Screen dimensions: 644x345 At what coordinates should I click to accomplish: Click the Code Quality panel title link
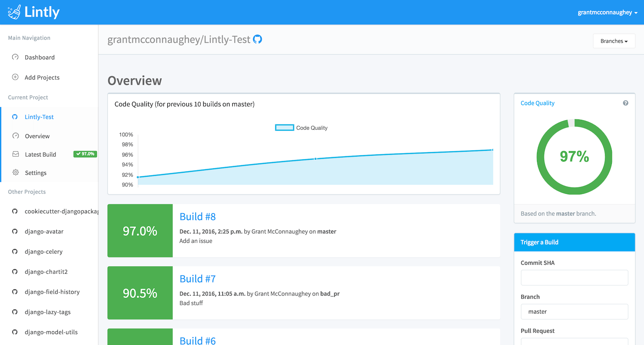point(537,103)
